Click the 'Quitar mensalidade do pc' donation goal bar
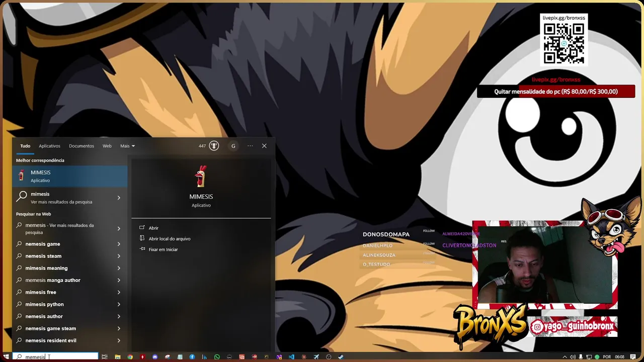The height and width of the screenshot is (362, 644). 556,92
